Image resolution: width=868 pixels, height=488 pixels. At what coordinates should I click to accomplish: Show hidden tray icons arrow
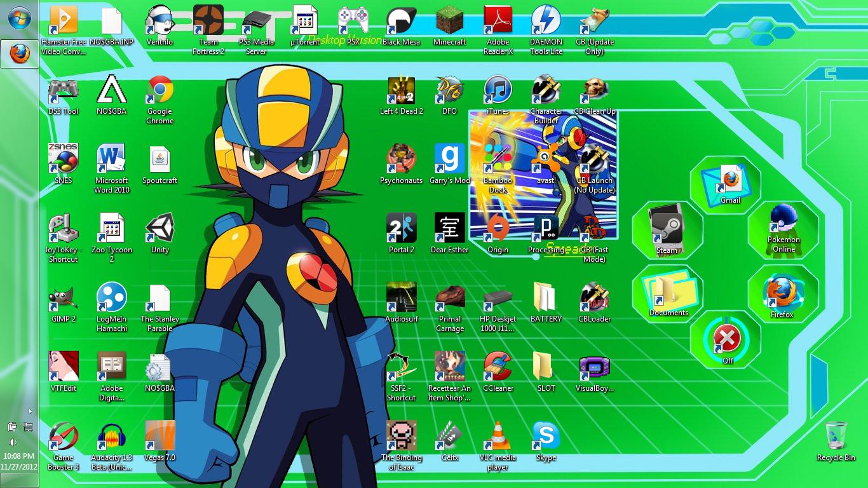click(x=30, y=411)
